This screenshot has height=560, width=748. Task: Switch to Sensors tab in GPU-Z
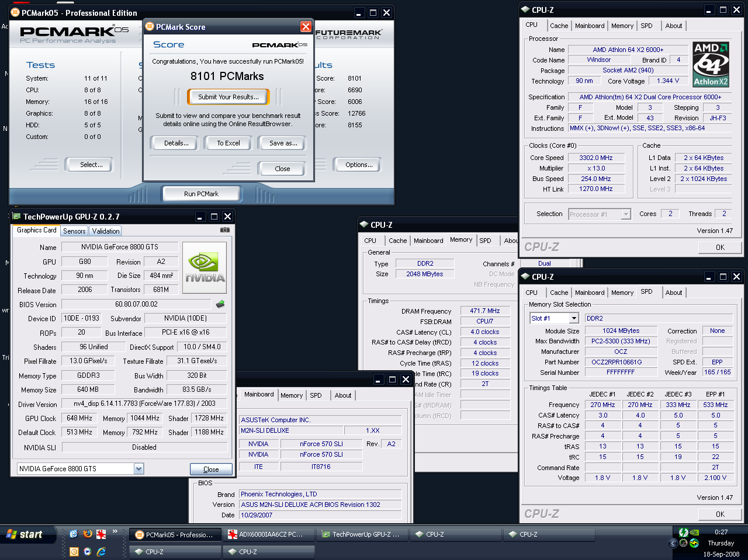74,231
